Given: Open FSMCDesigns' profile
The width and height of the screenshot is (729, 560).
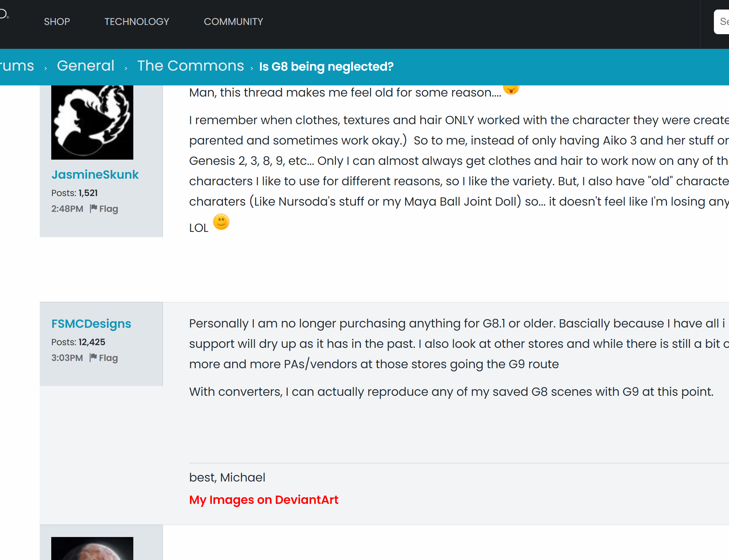Looking at the screenshot, I should pos(91,323).
